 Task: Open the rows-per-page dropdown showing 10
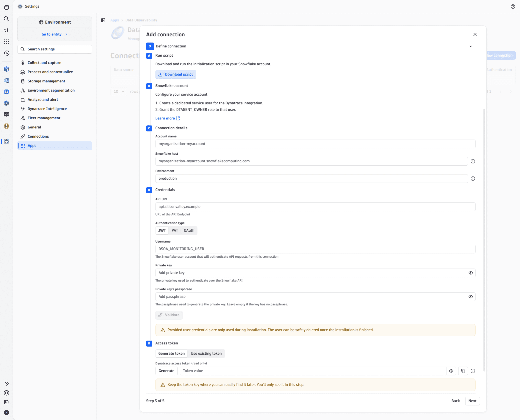pyautogui.click(x=119, y=91)
